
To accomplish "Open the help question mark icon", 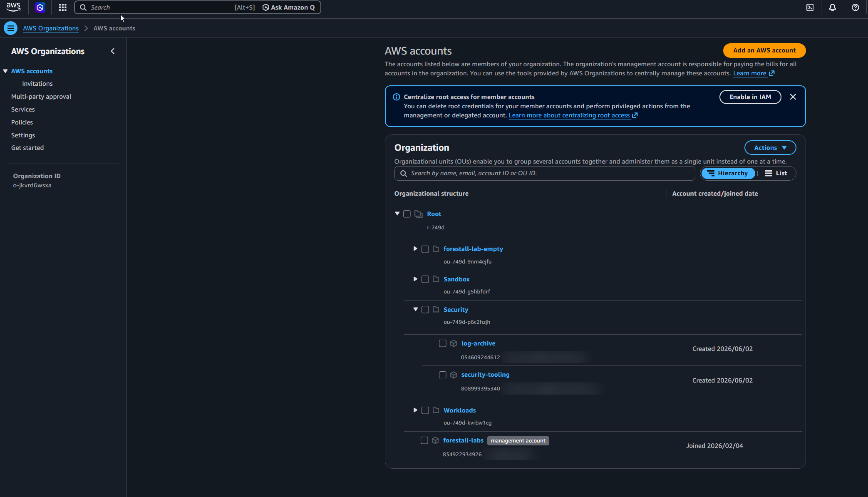I will coord(855,7).
